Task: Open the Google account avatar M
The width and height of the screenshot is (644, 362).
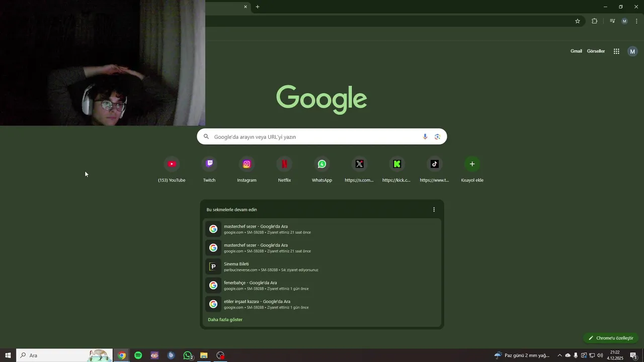Action: click(x=632, y=51)
